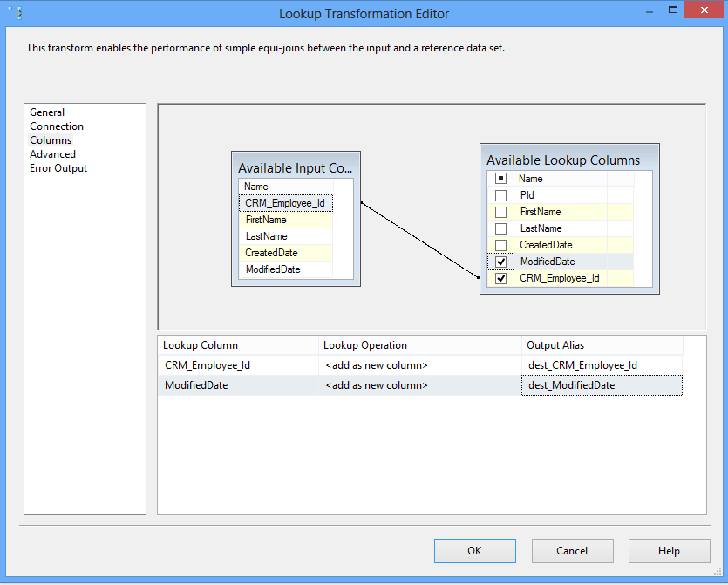Open Lookup Operation for CRM_Employee_Id row
The width and height of the screenshot is (728, 585).
coord(419,365)
